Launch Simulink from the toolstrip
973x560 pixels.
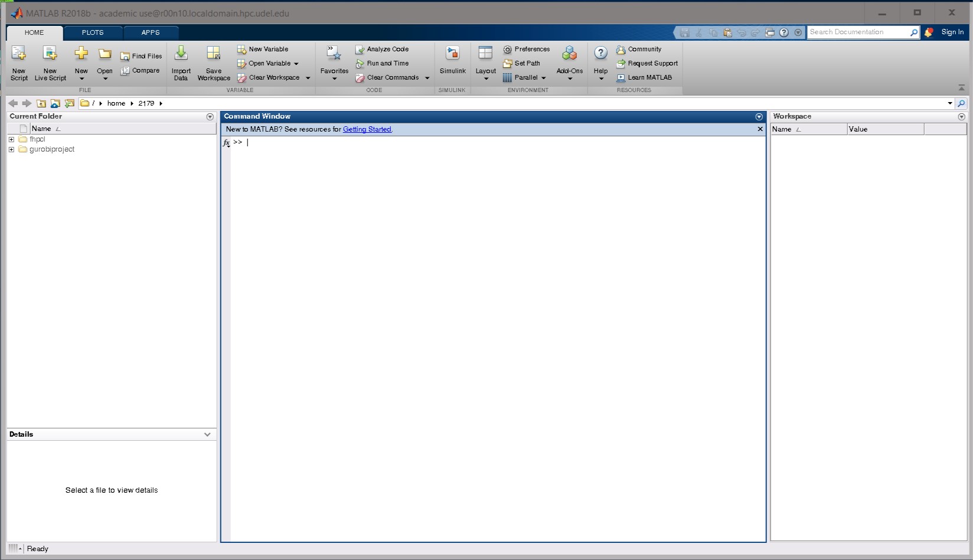(452, 54)
